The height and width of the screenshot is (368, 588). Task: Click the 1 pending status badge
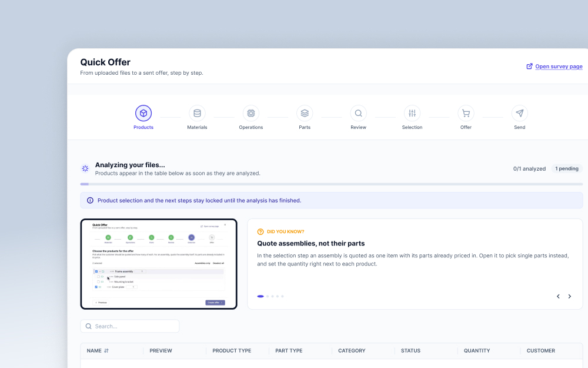click(567, 168)
